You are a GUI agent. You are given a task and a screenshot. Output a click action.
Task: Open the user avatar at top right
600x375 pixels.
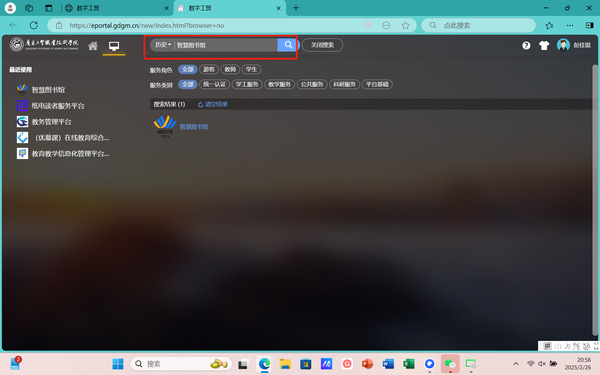563,45
